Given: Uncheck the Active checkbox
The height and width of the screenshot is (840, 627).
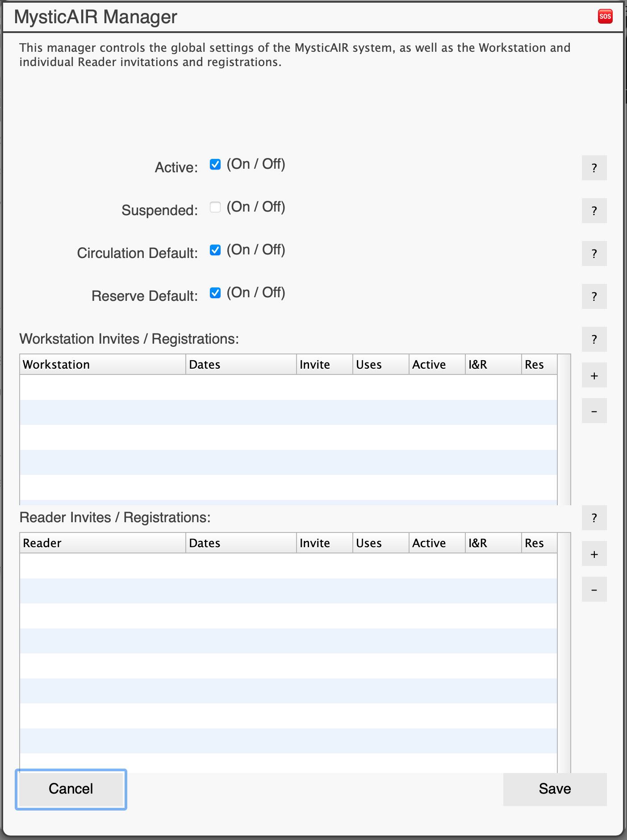Looking at the screenshot, I should 215,164.
